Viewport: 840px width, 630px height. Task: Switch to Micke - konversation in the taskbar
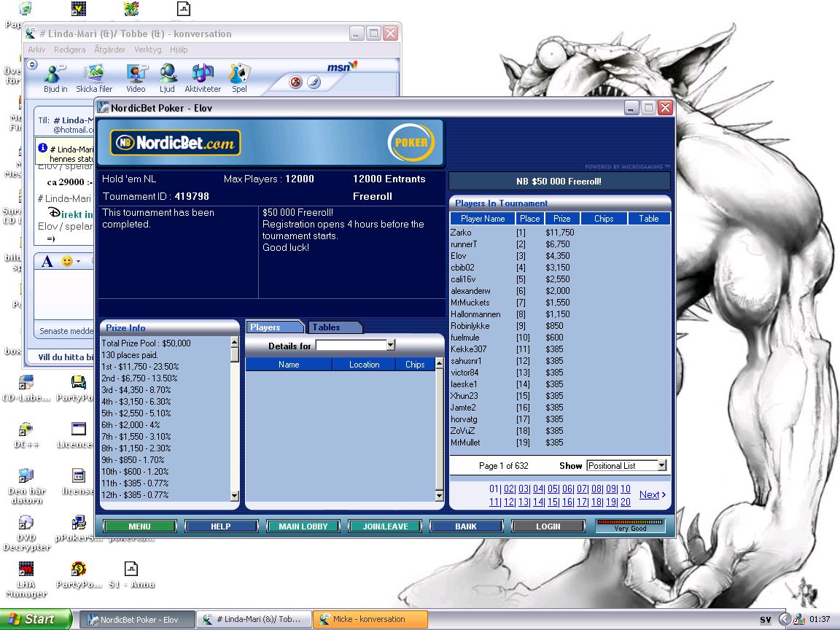370,619
